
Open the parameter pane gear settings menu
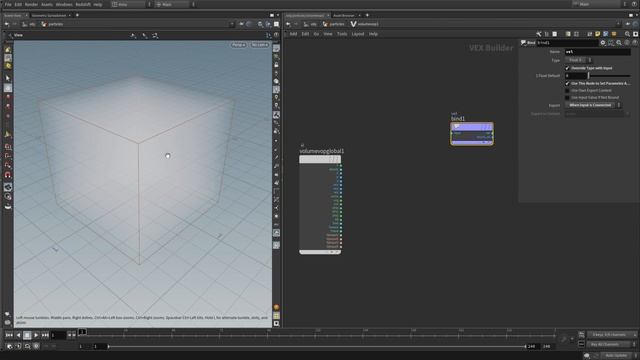point(603,43)
